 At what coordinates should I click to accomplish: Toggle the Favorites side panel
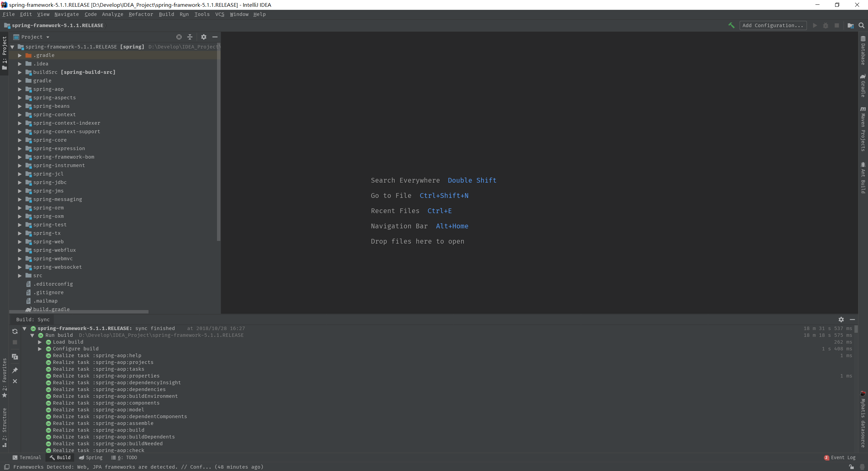[x=4, y=378]
